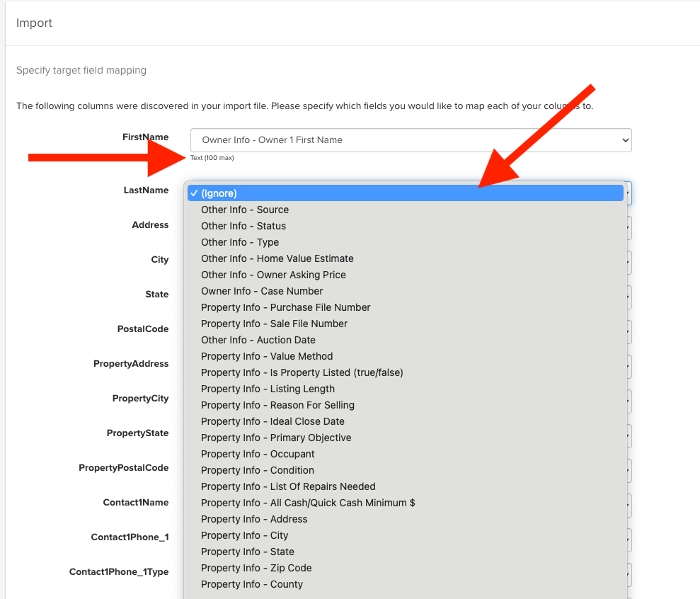700x599 pixels.
Task: Select Property Info - Ideal Close Date
Action: click(273, 421)
